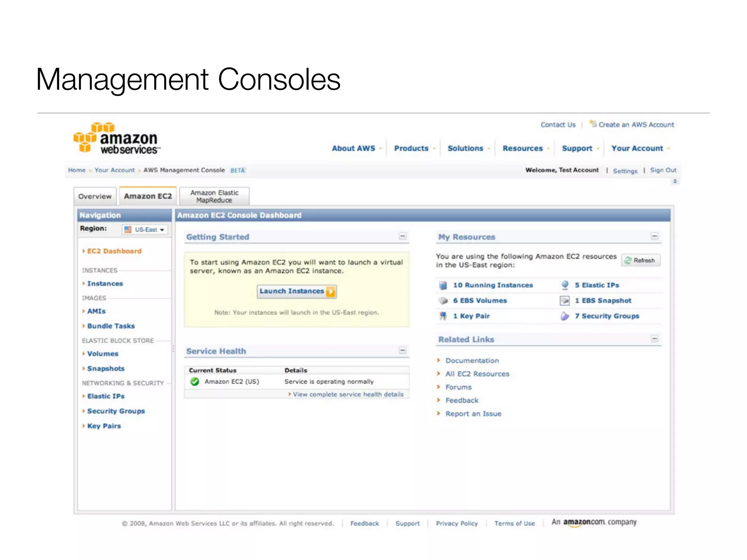Open the Support dropdown menu
This screenshot has width=747, height=560.
coord(580,148)
